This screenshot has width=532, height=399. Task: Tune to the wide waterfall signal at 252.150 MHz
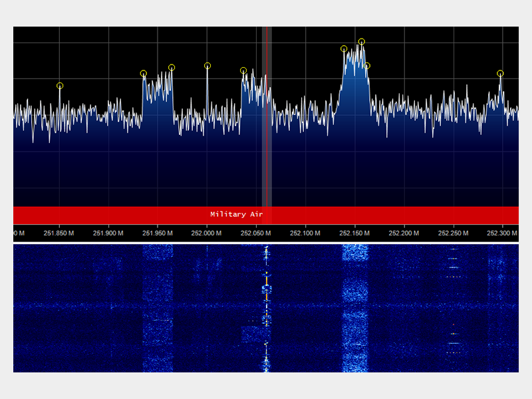pyautogui.click(x=354, y=306)
